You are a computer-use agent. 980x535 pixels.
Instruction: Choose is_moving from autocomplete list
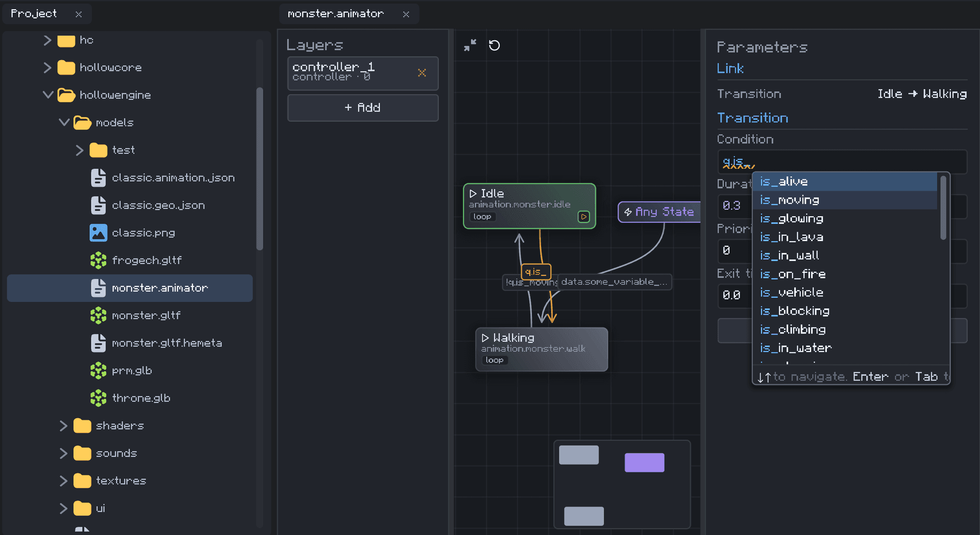(x=845, y=200)
